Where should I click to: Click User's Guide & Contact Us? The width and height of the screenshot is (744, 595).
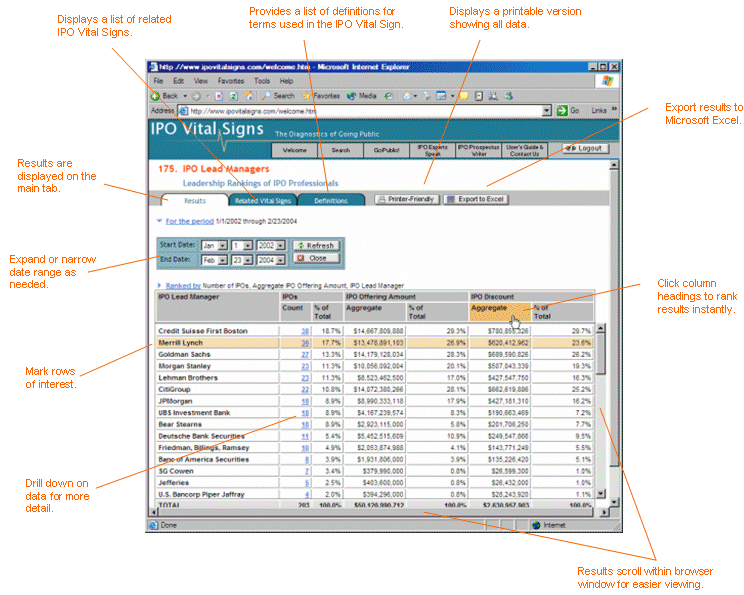click(x=524, y=150)
